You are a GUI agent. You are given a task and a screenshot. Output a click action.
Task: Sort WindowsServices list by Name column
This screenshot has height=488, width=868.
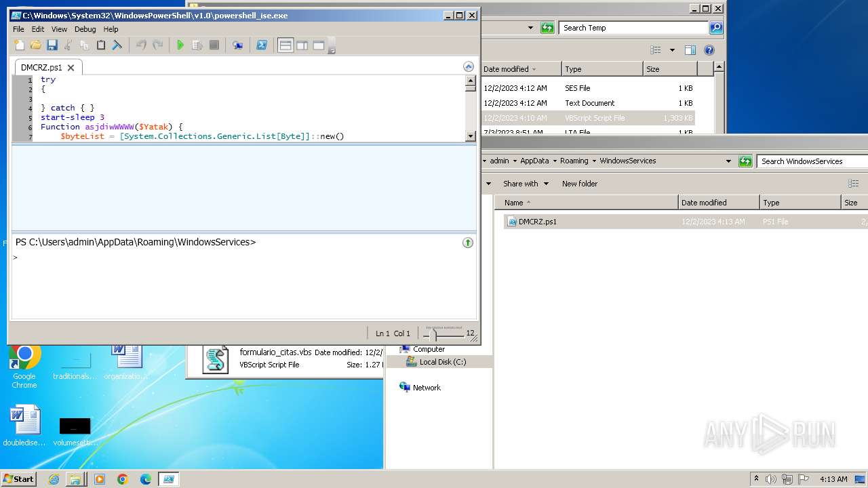click(587, 203)
